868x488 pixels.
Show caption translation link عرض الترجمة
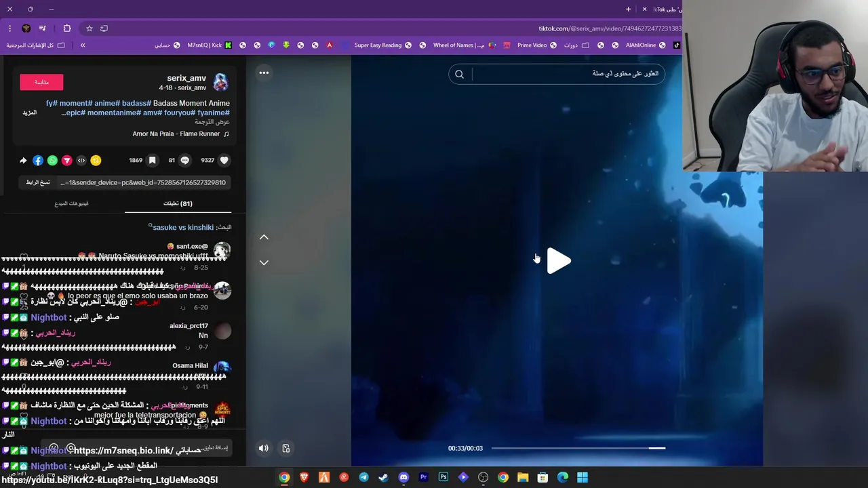pyautogui.click(x=212, y=122)
